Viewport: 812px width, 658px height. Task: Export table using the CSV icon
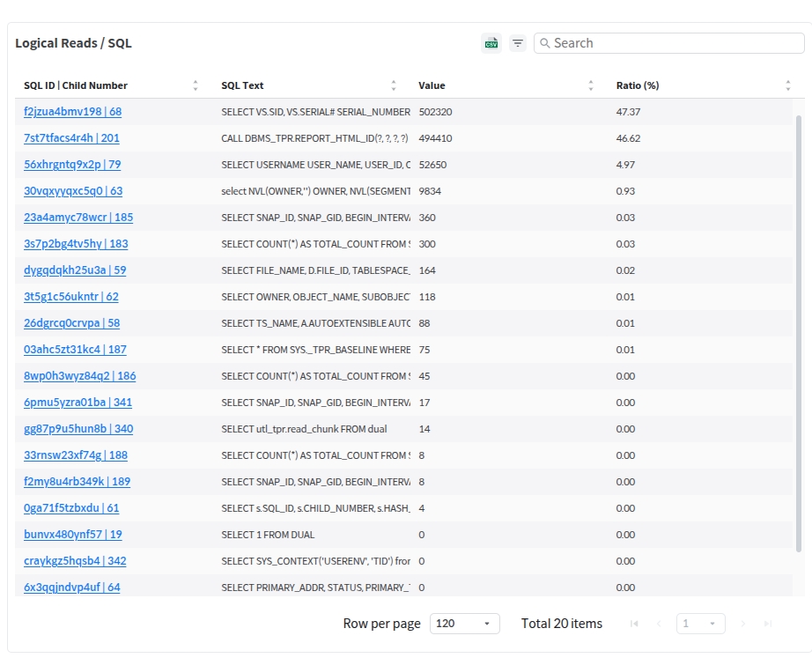[x=491, y=43]
